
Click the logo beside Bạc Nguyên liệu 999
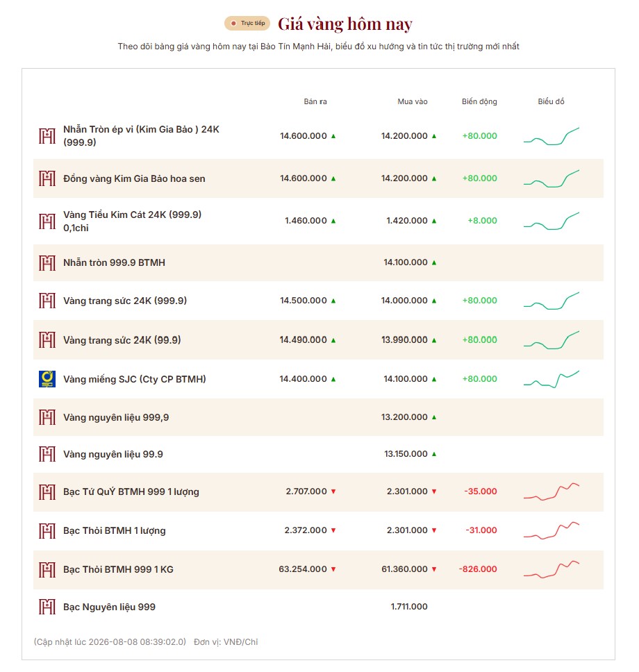47,607
